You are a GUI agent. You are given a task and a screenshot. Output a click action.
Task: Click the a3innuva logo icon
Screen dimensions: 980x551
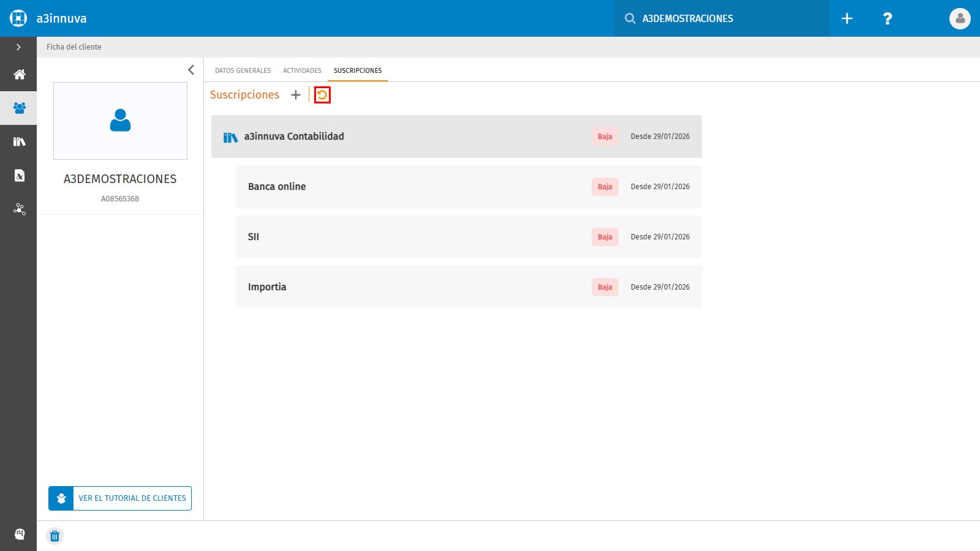(18, 18)
